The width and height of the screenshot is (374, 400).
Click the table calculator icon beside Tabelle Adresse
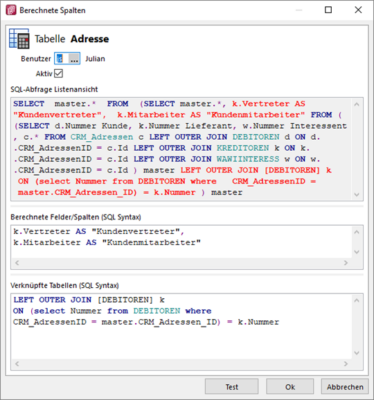19,39
